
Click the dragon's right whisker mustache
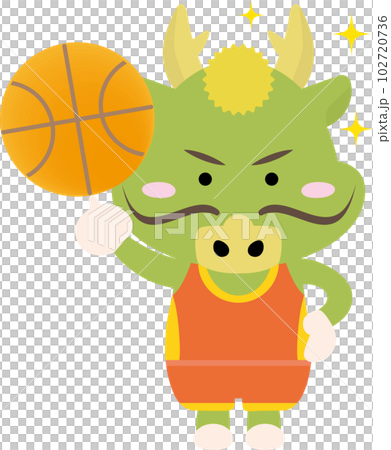pyautogui.click(x=307, y=208)
